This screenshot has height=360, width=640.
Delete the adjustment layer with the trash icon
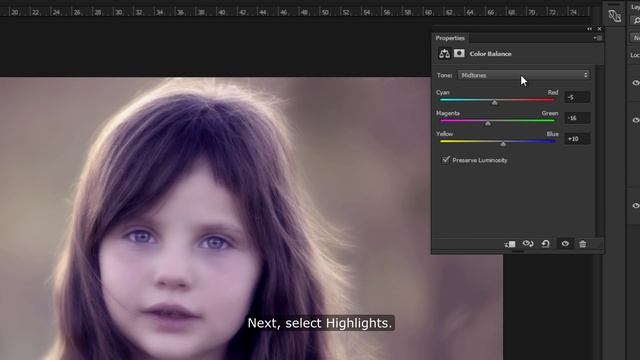582,244
